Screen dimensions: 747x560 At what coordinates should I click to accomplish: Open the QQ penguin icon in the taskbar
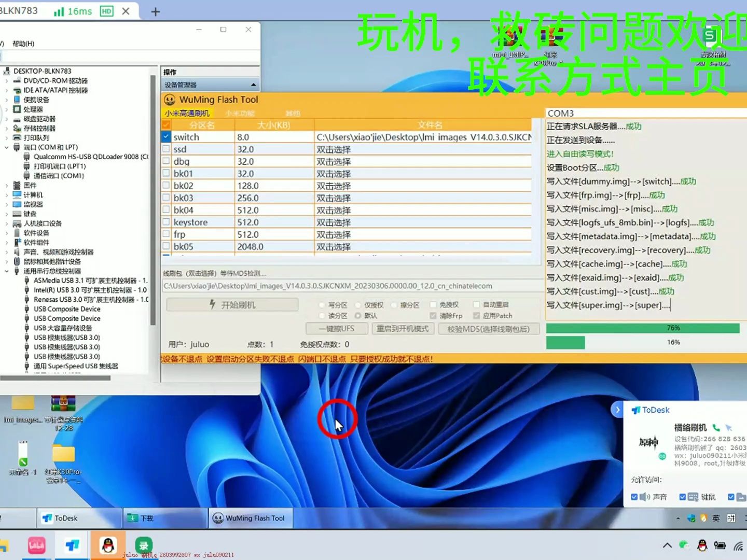pyautogui.click(x=108, y=545)
